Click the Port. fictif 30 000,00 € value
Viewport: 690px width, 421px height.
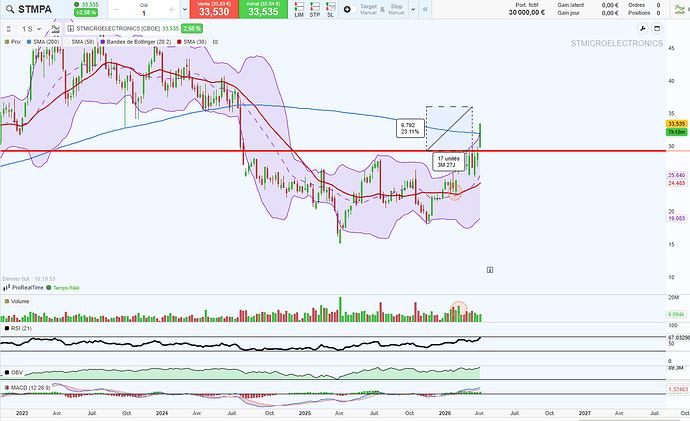(x=527, y=13)
